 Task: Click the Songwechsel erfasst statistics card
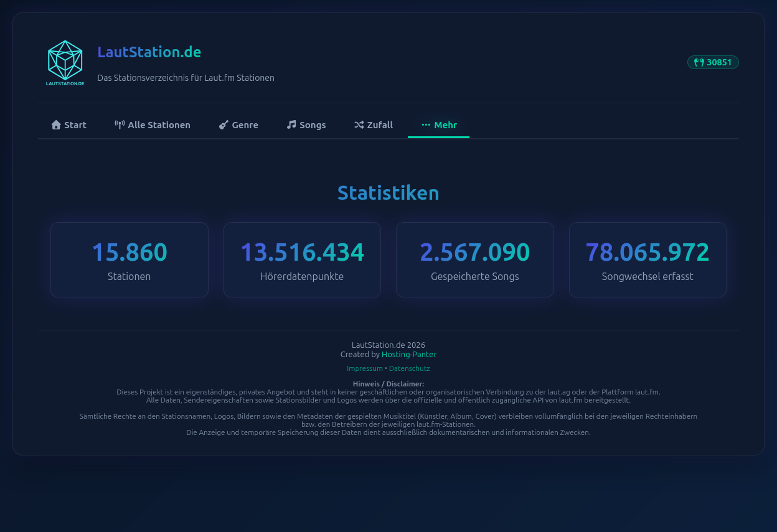(647, 259)
